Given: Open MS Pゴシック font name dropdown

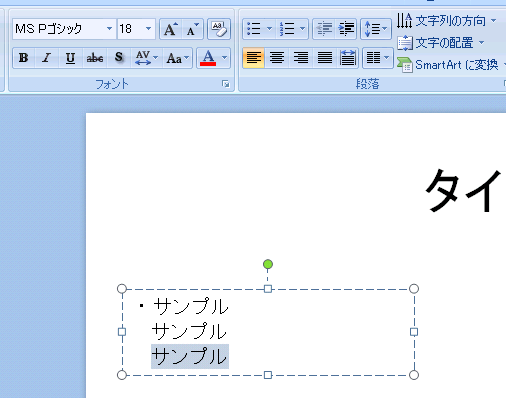Looking at the screenshot, I should (109, 29).
